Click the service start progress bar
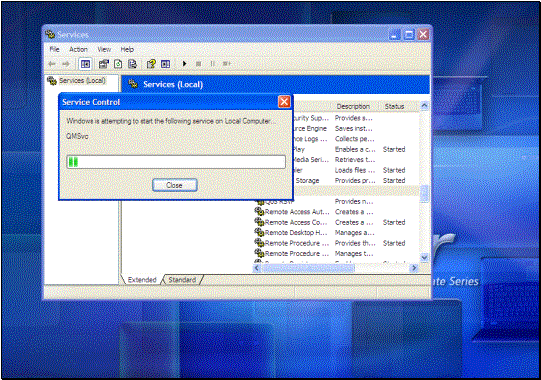The image size is (541, 380). pos(176,162)
